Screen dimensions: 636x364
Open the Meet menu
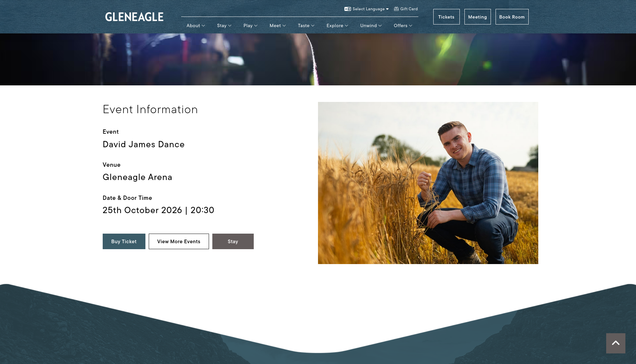point(278,25)
